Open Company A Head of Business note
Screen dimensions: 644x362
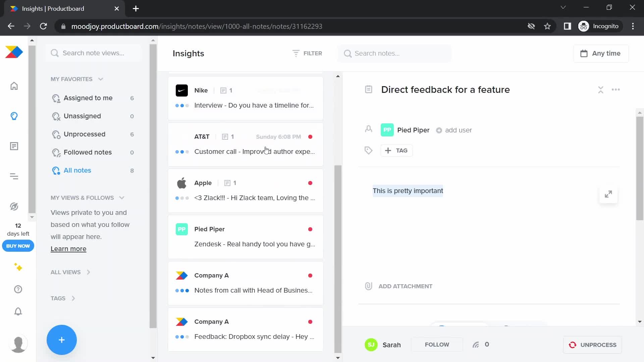pyautogui.click(x=246, y=283)
